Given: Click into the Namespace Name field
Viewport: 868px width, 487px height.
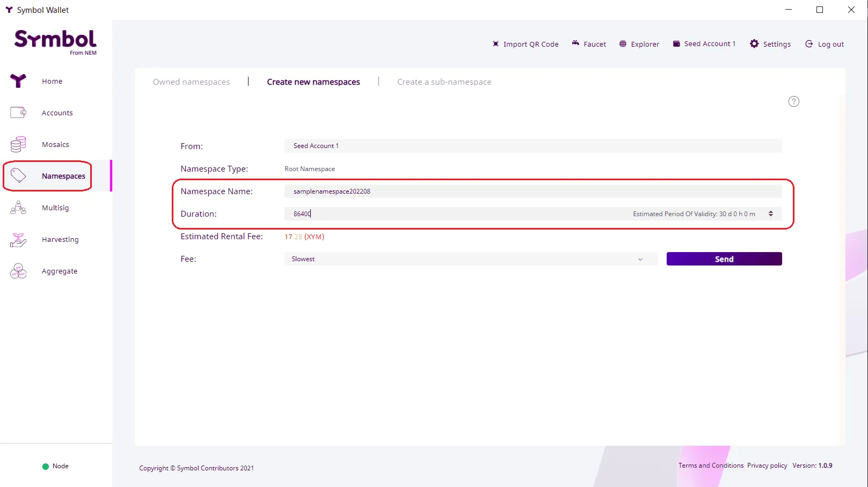Looking at the screenshot, I should 533,191.
